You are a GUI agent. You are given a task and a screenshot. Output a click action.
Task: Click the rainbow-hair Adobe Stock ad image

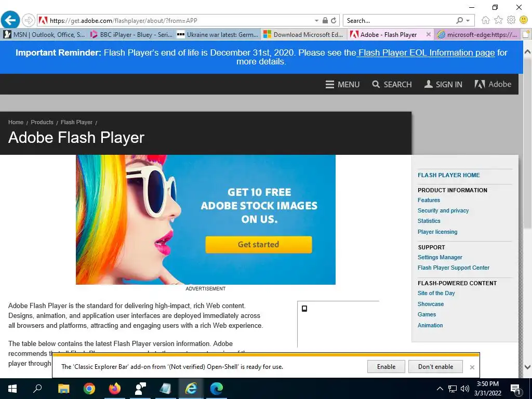pos(206,220)
